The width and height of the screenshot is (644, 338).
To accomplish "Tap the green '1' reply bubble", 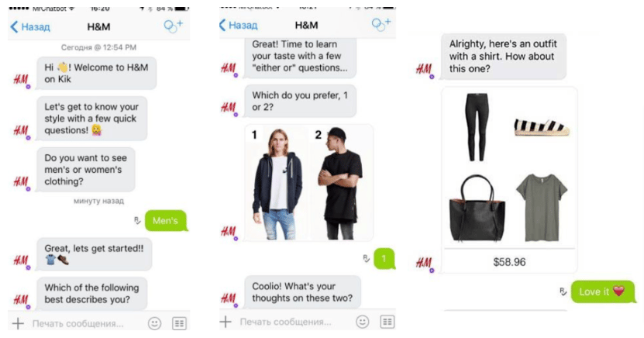I will point(384,259).
